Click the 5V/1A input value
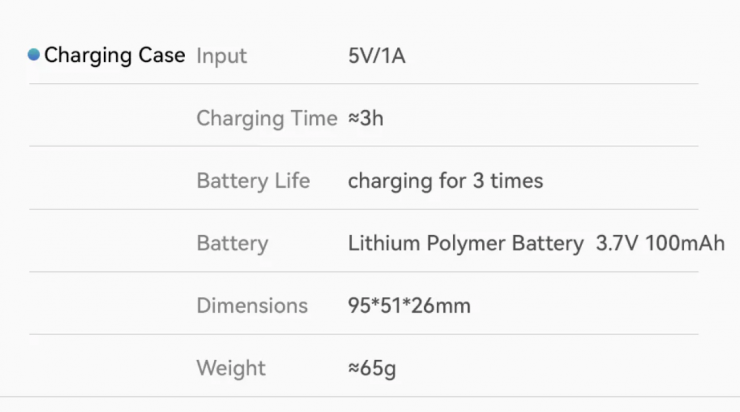The height and width of the screenshot is (412, 740). click(x=376, y=55)
